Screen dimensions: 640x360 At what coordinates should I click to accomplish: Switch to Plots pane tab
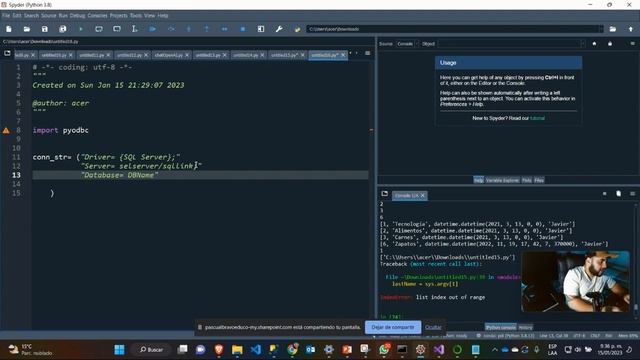(527, 180)
